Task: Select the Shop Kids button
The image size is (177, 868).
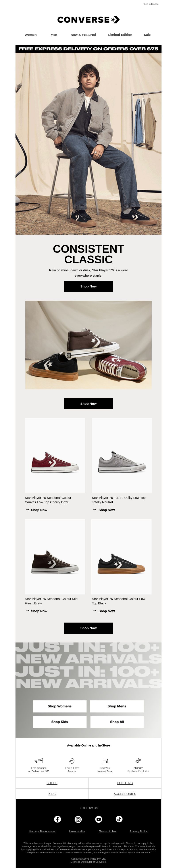Action: click(60, 721)
